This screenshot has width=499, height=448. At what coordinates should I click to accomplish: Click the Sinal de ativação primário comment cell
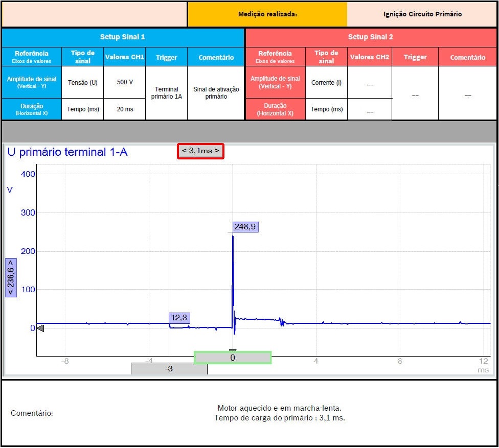216,92
